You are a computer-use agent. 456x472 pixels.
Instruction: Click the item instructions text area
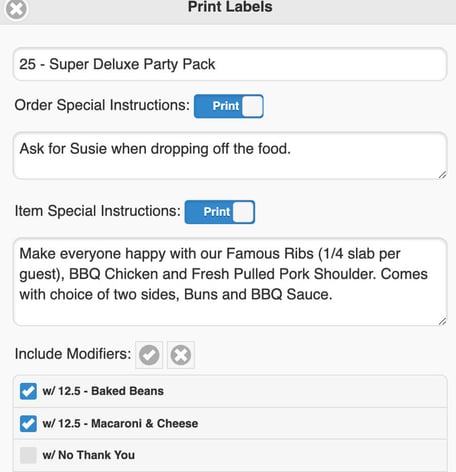[230, 282]
